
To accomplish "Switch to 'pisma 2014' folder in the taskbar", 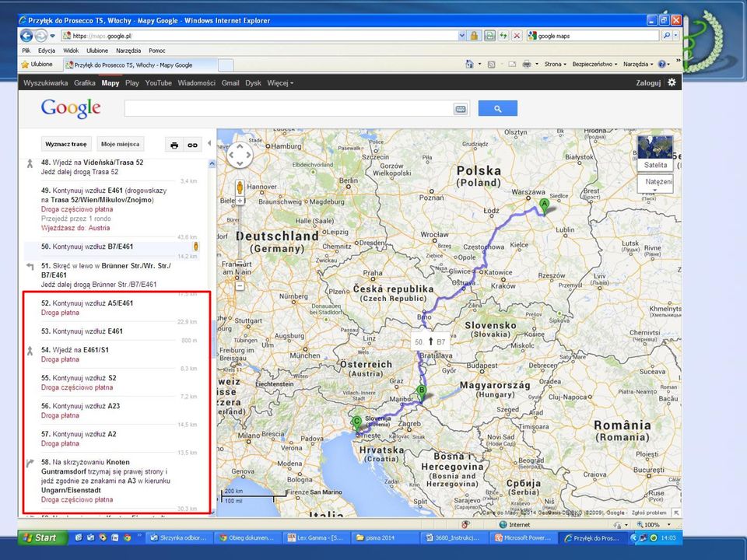I will pyautogui.click(x=385, y=537).
